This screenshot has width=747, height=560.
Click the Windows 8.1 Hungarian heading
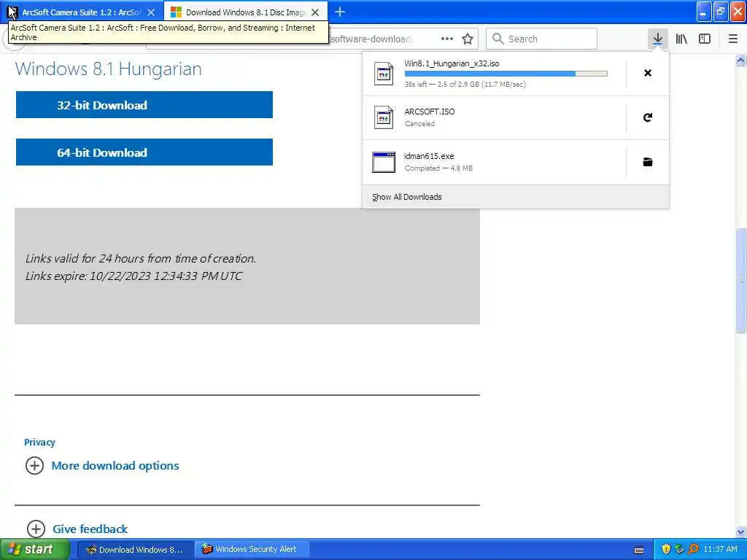pos(109,69)
